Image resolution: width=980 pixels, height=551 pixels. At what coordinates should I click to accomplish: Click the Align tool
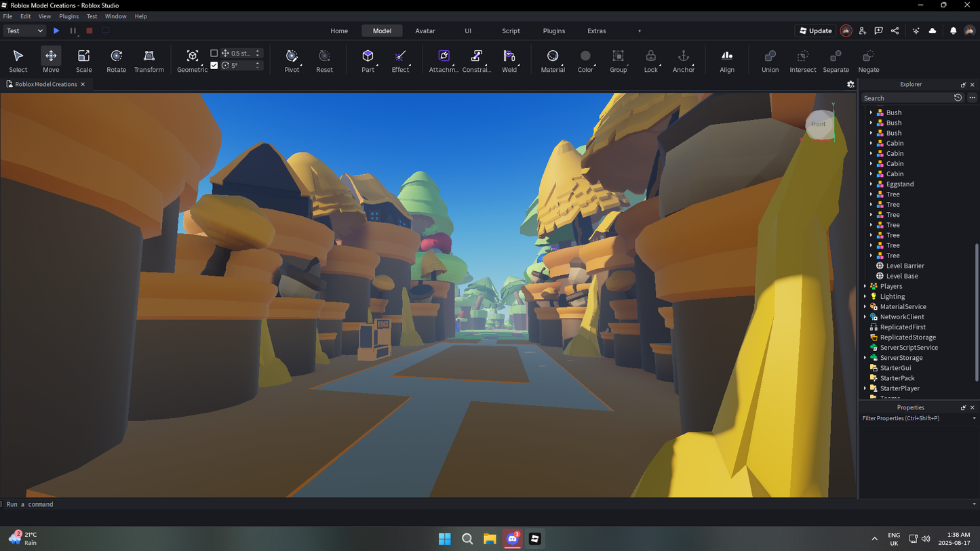coord(726,60)
